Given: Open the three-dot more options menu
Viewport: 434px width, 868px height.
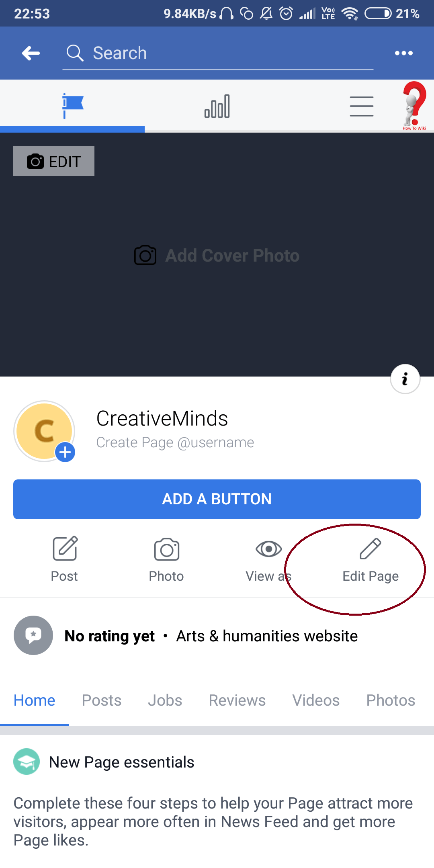Looking at the screenshot, I should click(403, 53).
